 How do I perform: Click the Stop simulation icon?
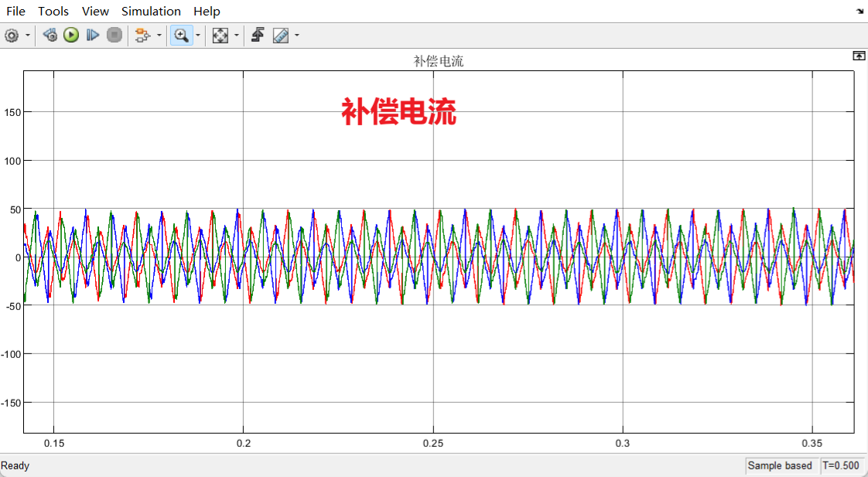point(114,35)
